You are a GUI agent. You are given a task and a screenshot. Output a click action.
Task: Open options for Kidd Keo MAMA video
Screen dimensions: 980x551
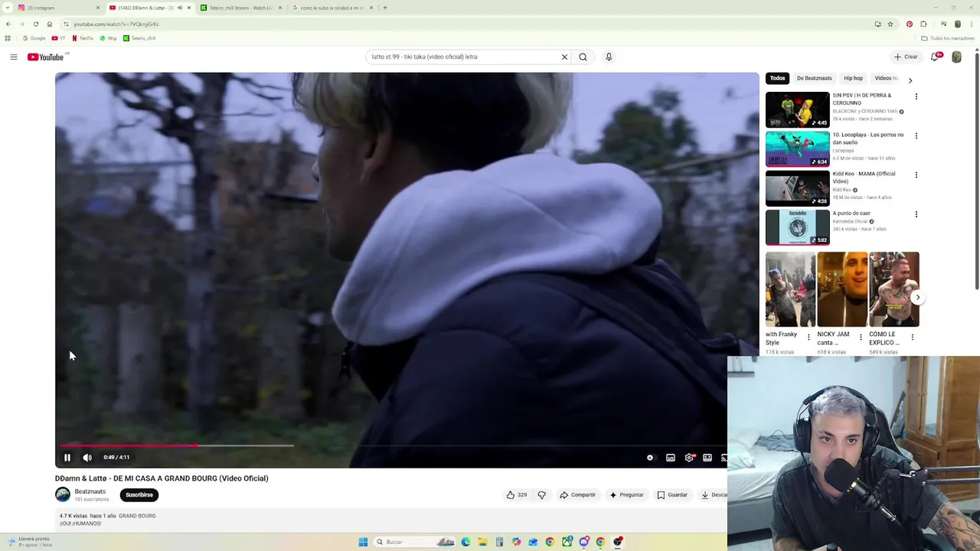click(916, 175)
